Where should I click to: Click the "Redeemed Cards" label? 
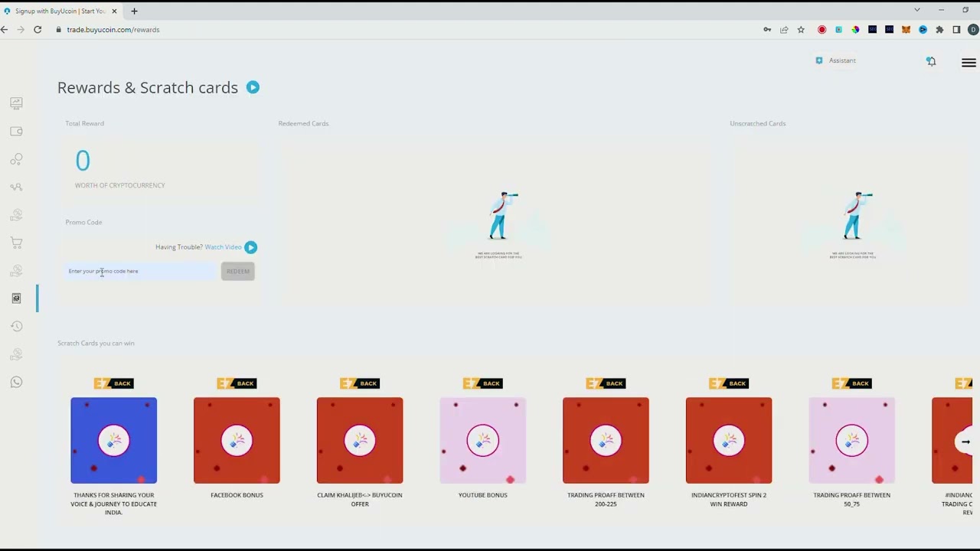click(303, 123)
